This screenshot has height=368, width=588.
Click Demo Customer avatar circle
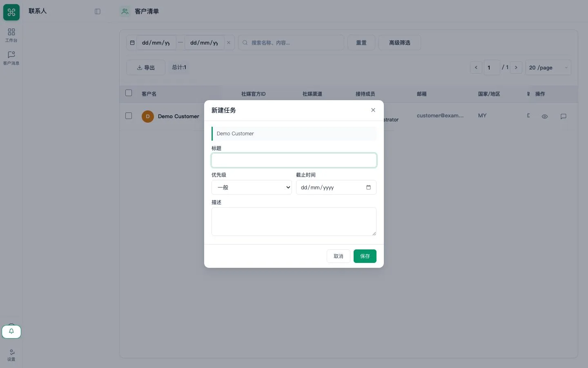coord(148,117)
